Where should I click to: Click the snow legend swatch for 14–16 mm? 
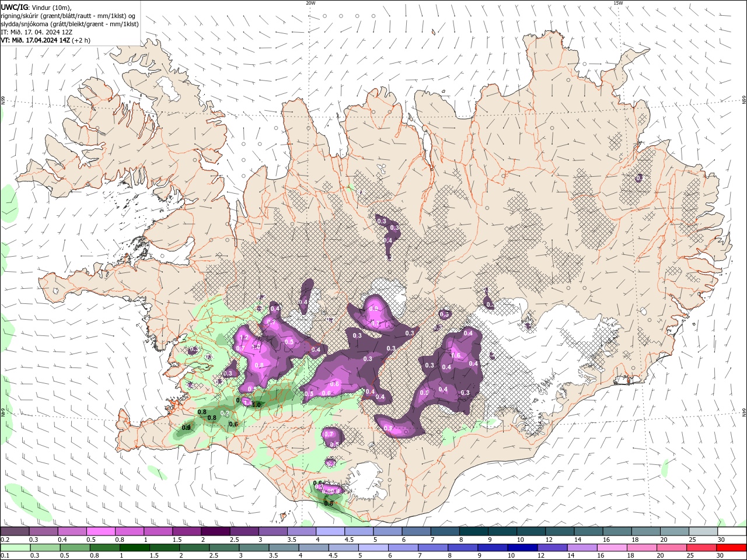588,531
